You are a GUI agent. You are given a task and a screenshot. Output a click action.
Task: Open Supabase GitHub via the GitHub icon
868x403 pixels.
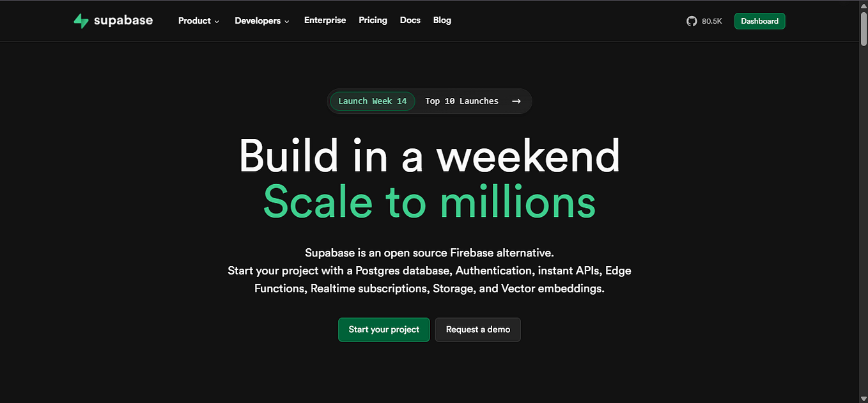[692, 20]
